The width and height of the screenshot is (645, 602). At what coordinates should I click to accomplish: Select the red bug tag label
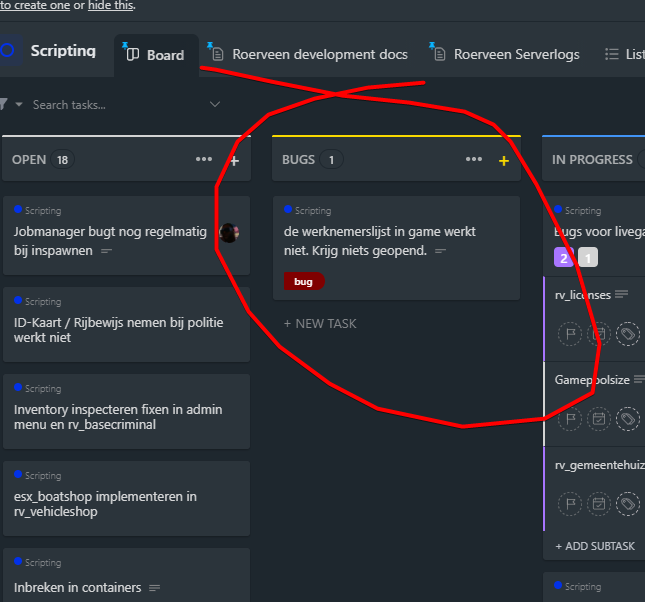(x=304, y=282)
